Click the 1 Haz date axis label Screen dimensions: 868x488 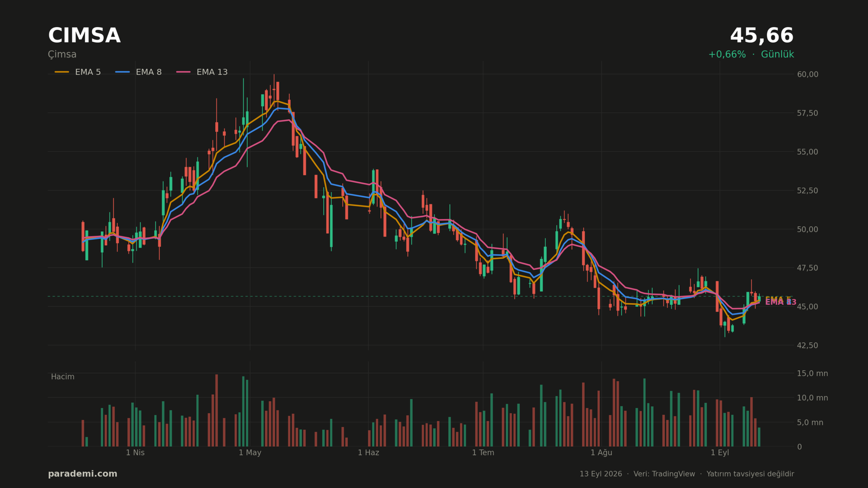click(x=368, y=453)
